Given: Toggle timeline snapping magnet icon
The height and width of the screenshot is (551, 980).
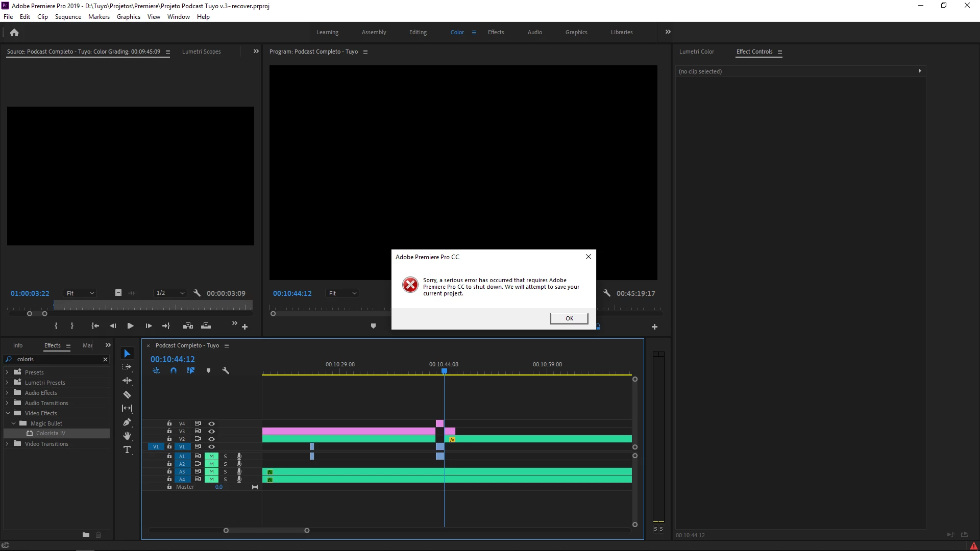Looking at the screenshot, I should point(174,371).
